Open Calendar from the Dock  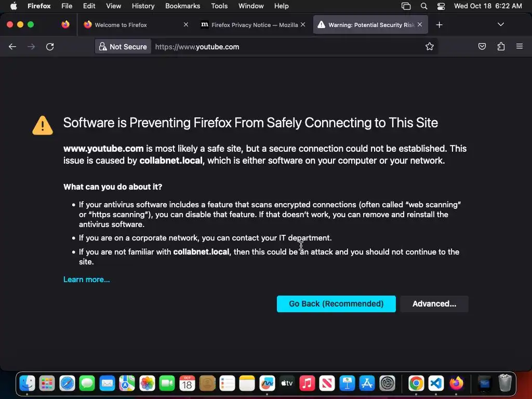coord(187,384)
